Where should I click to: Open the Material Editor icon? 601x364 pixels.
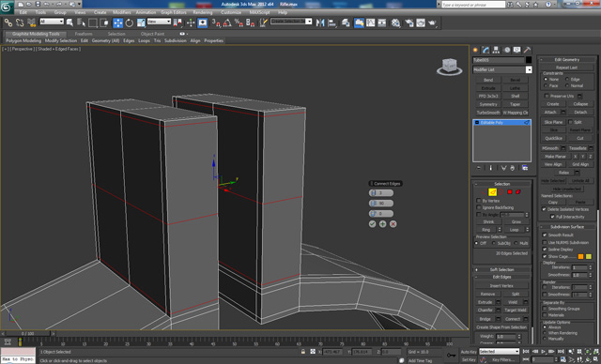point(395,23)
